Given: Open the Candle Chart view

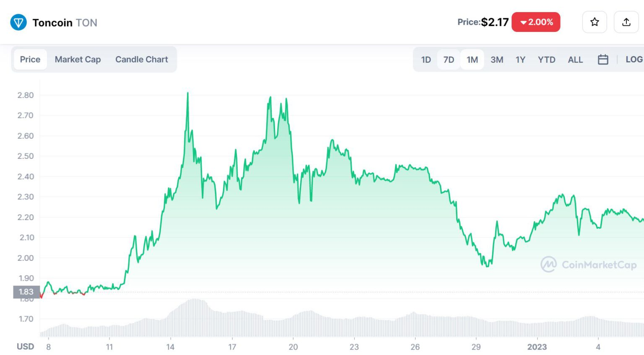Looking at the screenshot, I should (x=142, y=60).
